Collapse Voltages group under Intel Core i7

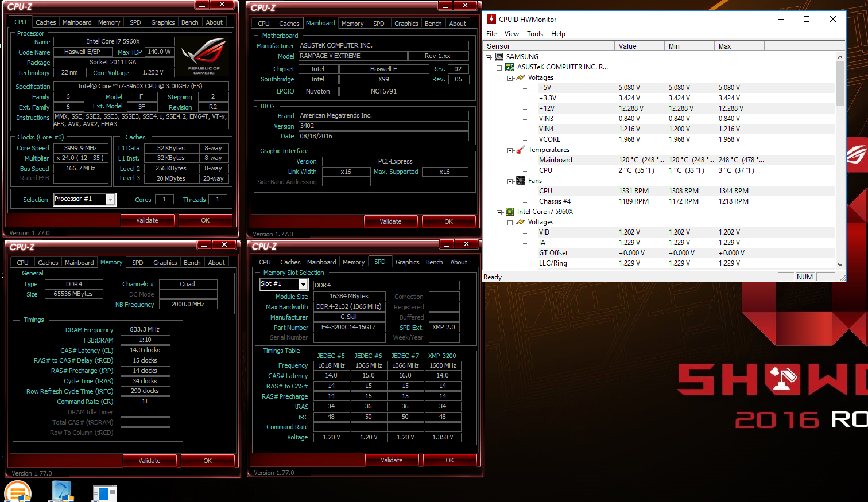510,222
